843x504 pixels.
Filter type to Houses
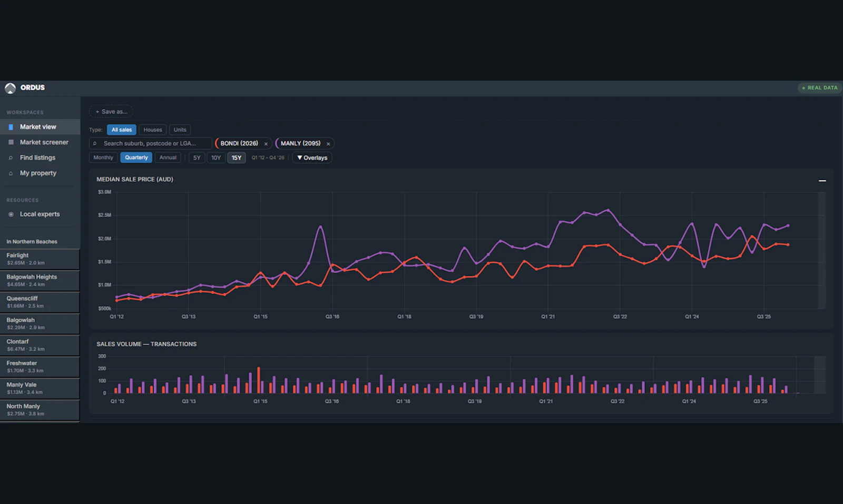153,130
